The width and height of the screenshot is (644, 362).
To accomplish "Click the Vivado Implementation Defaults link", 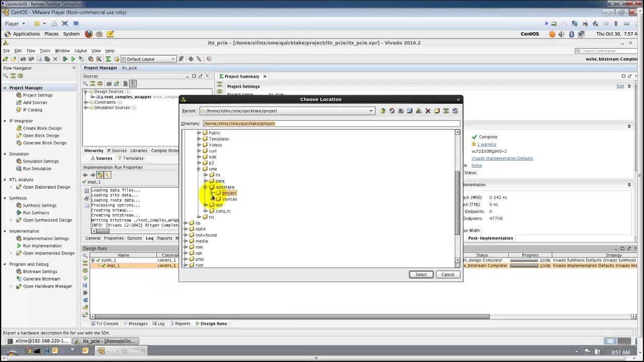I will [x=502, y=158].
